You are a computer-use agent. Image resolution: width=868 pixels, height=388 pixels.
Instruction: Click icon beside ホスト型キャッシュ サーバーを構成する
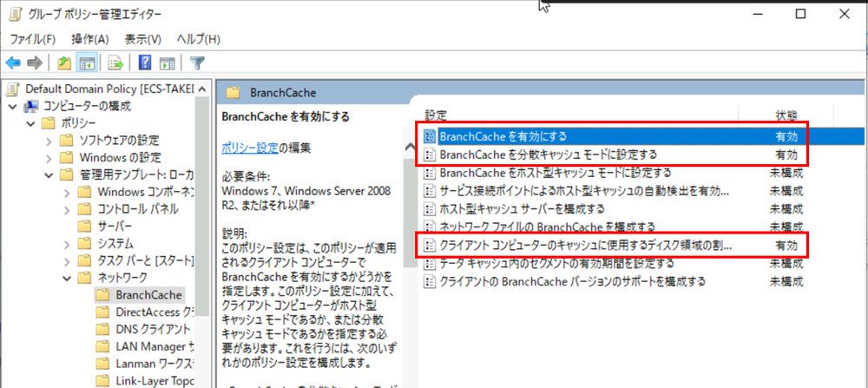pos(429,208)
